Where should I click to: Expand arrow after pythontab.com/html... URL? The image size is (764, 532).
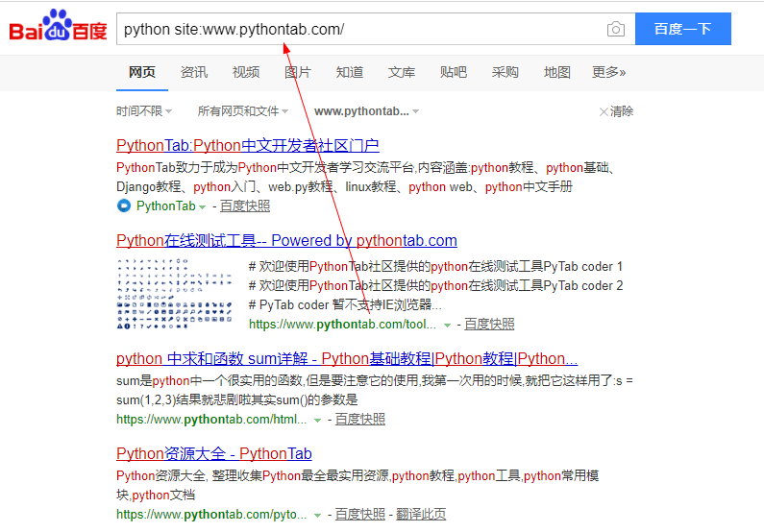[318, 420]
